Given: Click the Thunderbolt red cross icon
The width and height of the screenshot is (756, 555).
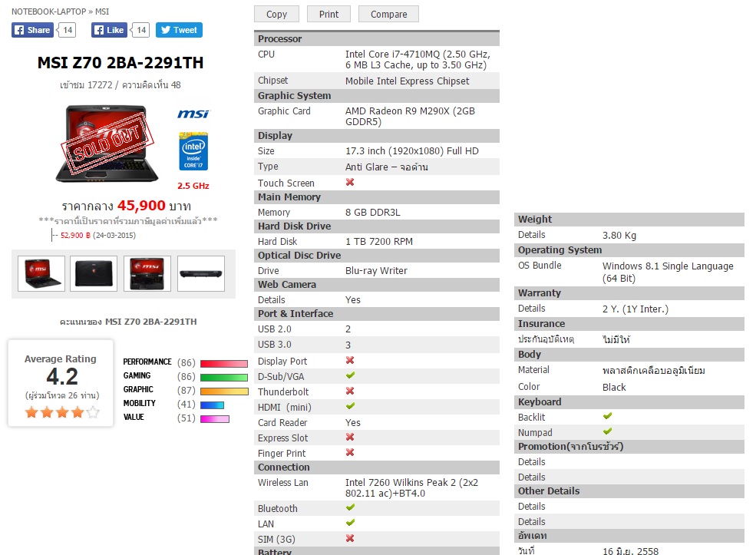Looking at the screenshot, I should (x=350, y=391).
